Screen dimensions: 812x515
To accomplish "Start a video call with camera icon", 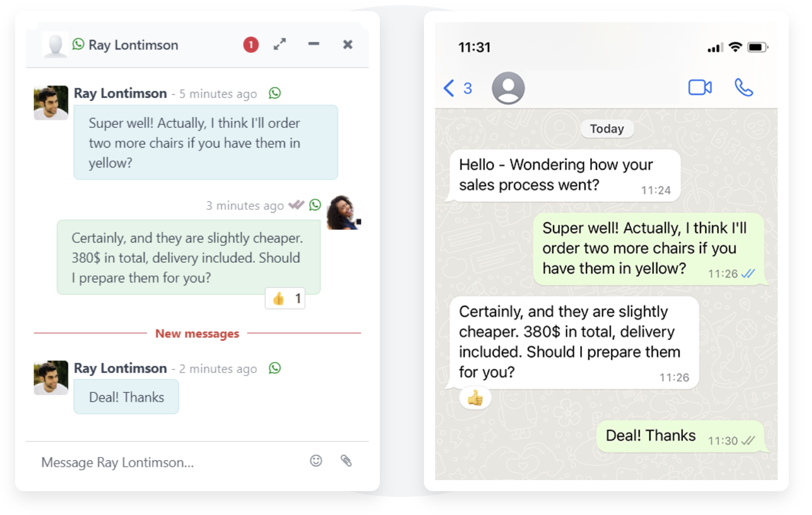I will (700, 88).
